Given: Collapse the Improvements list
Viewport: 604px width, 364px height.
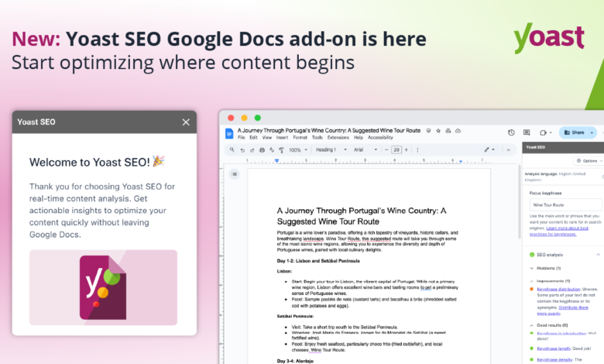Looking at the screenshot, I should [532, 281].
